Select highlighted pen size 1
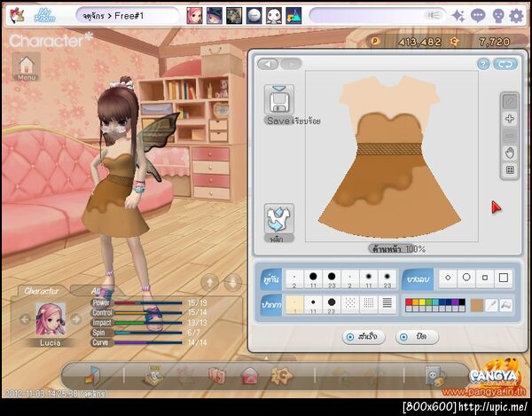532x416 pixels. (294, 305)
